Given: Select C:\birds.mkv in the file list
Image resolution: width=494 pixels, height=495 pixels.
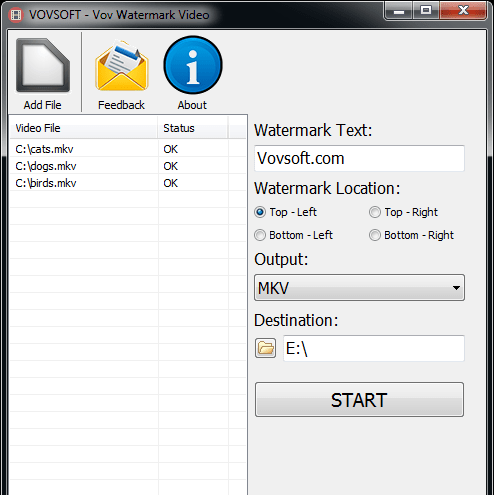Looking at the screenshot, I should point(128,183).
